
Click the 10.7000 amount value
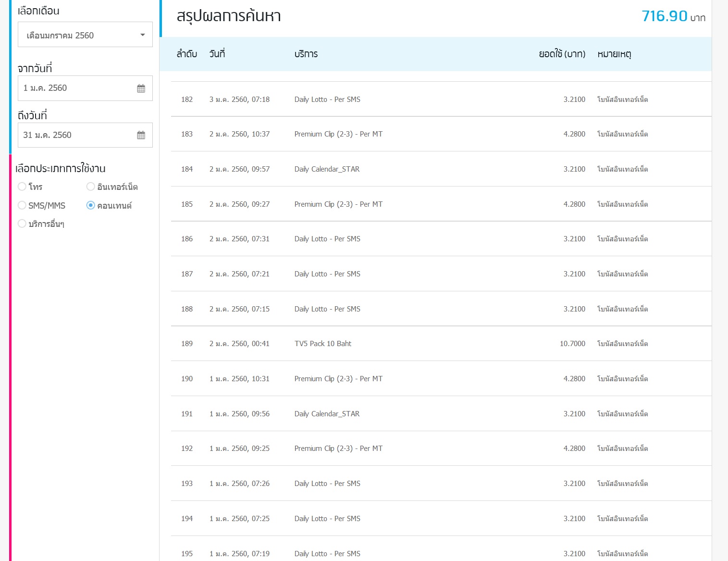(x=572, y=344)
